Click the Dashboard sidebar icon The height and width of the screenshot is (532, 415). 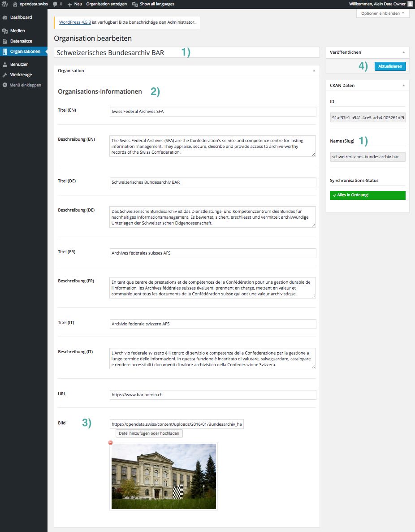5,17
